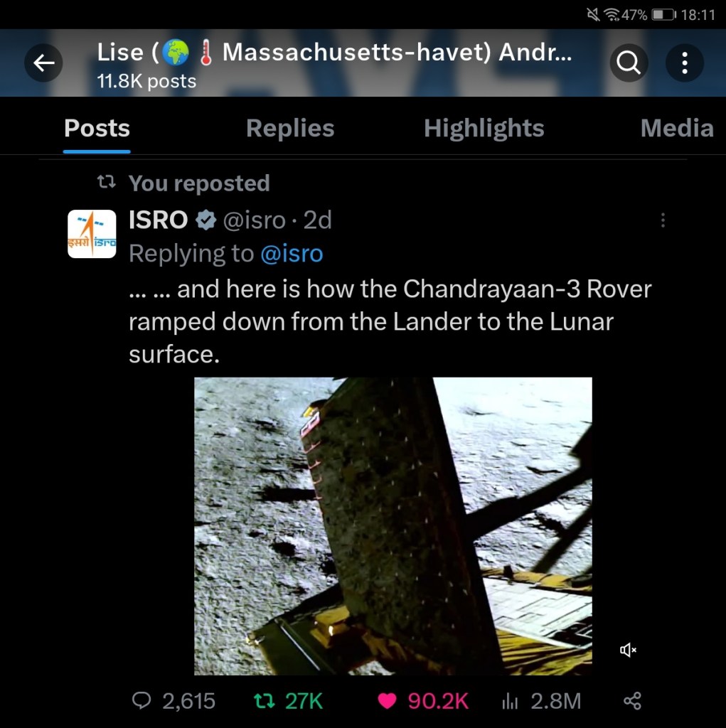
Task: Switch to the Highlights tab
Action: pos(484,128)
